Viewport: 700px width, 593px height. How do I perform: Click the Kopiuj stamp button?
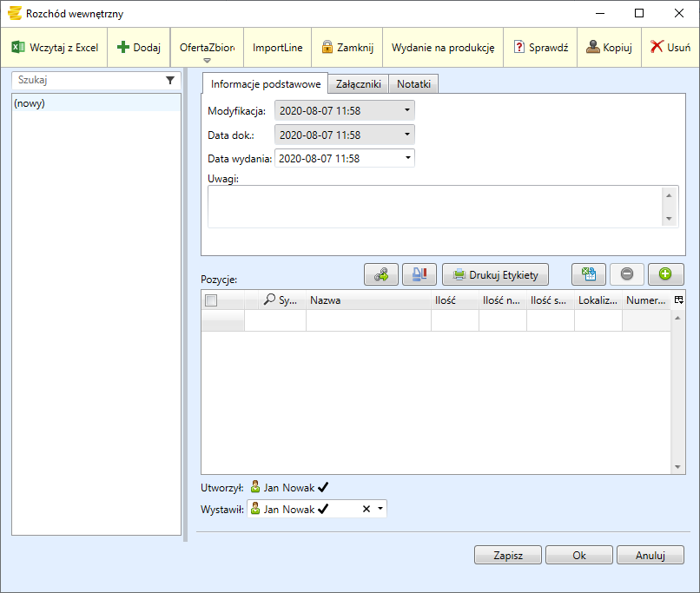[x=609, y=48]
